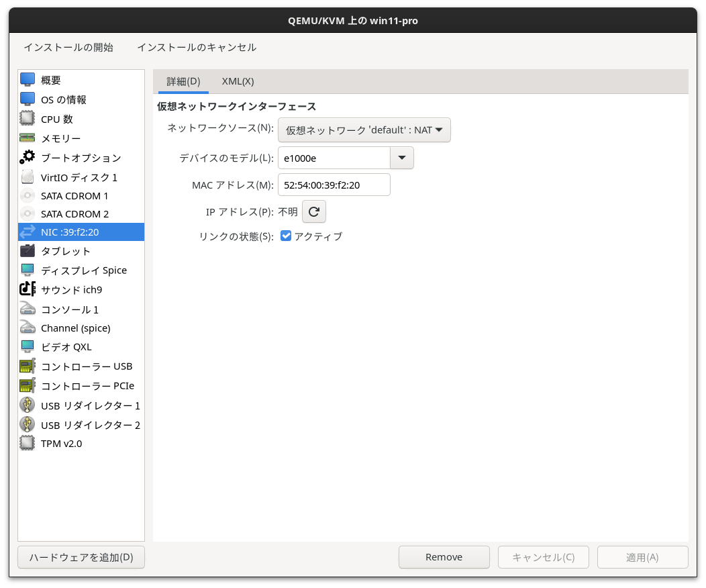Click the ビデオ QXL video icon
This screenshot has height=588, width=706.
(x=27, y=347)
